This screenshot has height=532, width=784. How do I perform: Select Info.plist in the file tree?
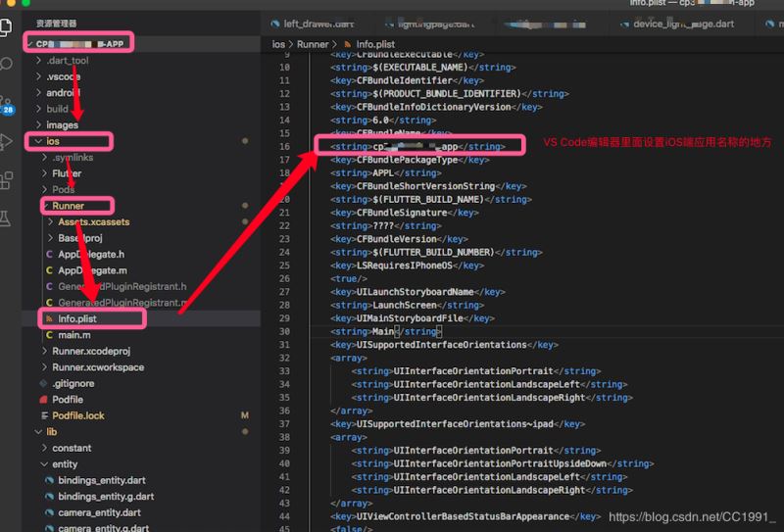(x=77, y=319)
